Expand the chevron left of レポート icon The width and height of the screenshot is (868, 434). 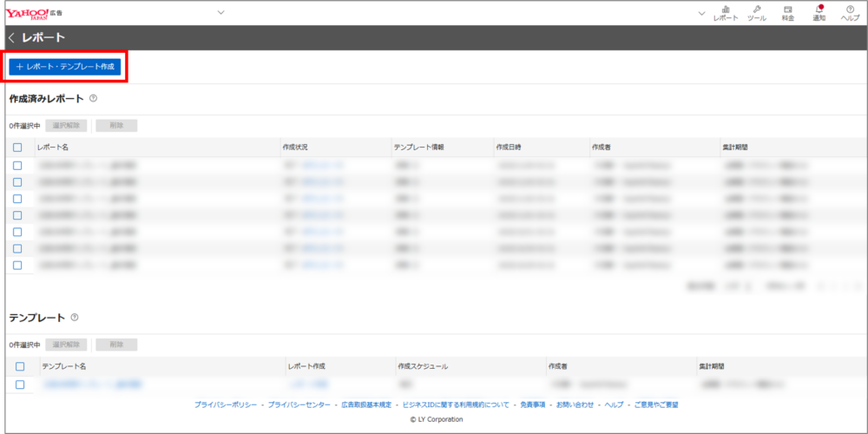coord(700,12)
